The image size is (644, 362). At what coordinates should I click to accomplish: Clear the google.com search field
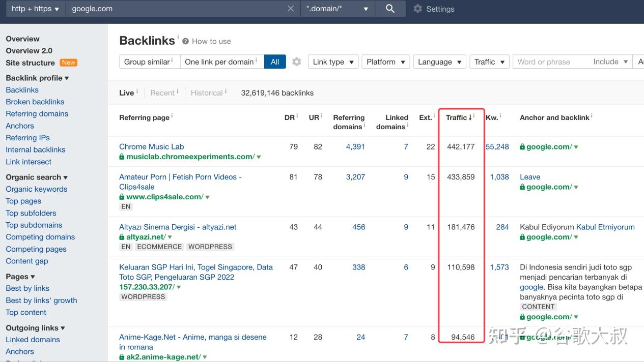coord(291,9)
